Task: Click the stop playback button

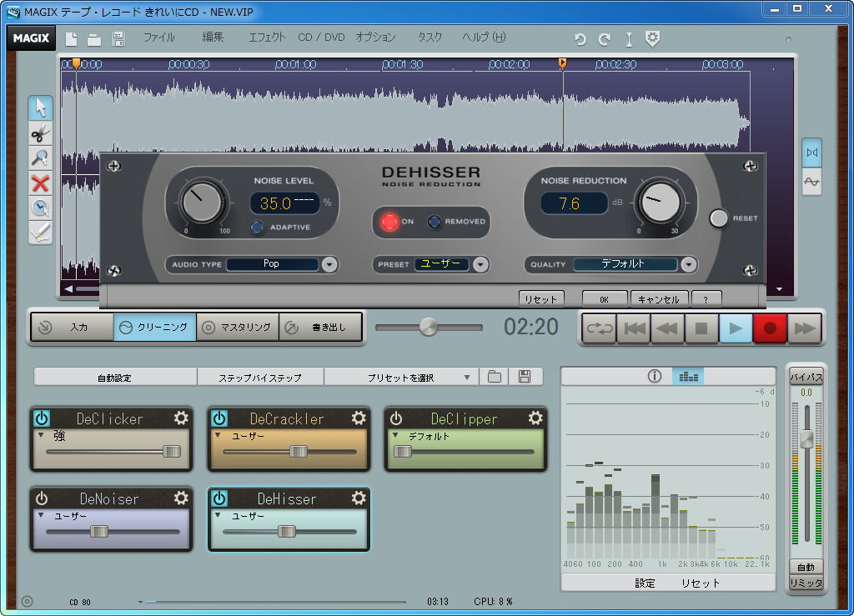Action: click(701, 328)
